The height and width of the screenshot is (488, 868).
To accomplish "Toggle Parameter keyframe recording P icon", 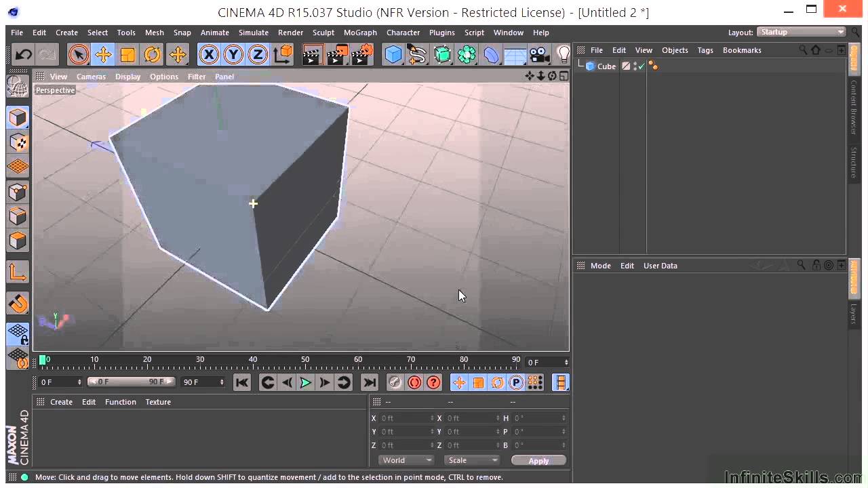I will pyautogui.click(x=516, y=383).
